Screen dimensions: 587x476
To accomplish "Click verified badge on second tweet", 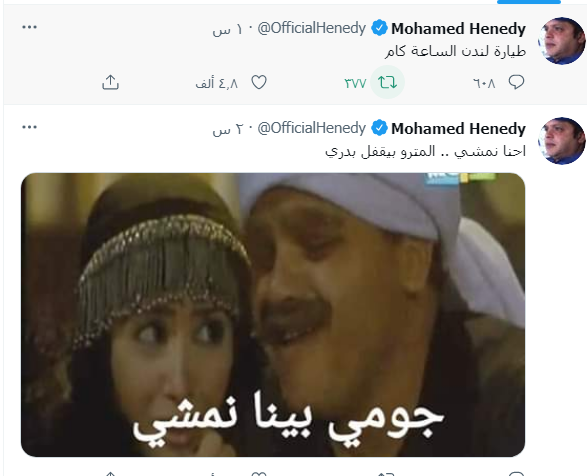I will click(x=379, y=128).
